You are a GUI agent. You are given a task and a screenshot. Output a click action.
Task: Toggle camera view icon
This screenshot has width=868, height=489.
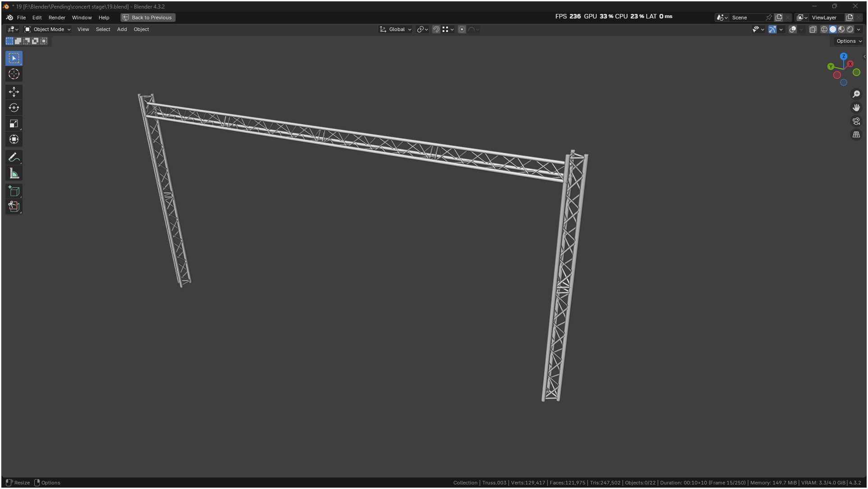pos(856,121)
